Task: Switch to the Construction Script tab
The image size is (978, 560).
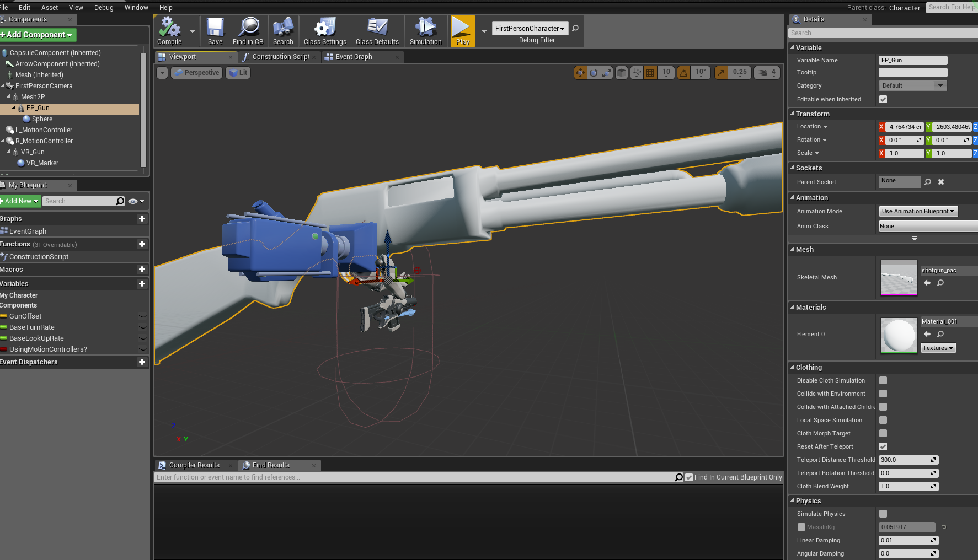Action: 279,57
